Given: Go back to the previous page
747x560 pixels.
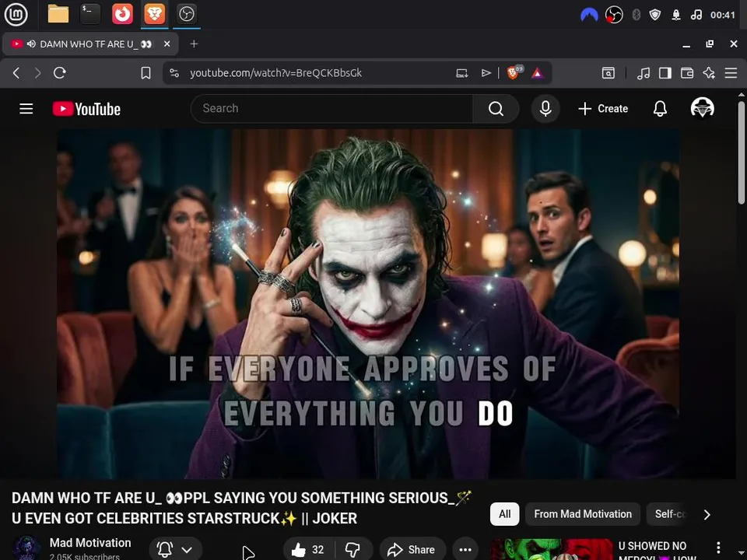Looking at the screenshot, I should point(16,73).
